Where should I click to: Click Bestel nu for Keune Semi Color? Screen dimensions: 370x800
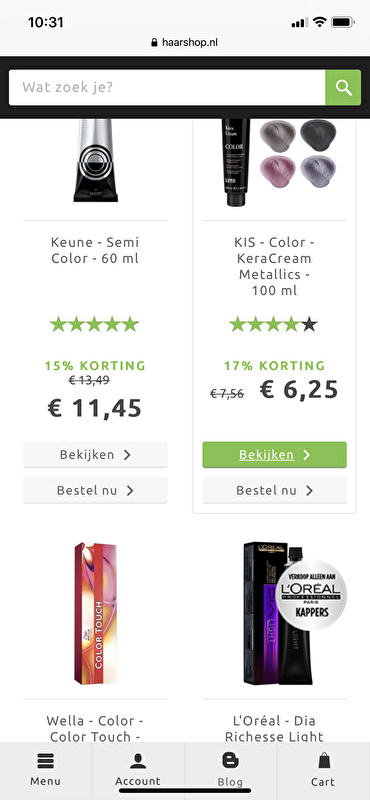pyautogui.click(x=95, y=490)
